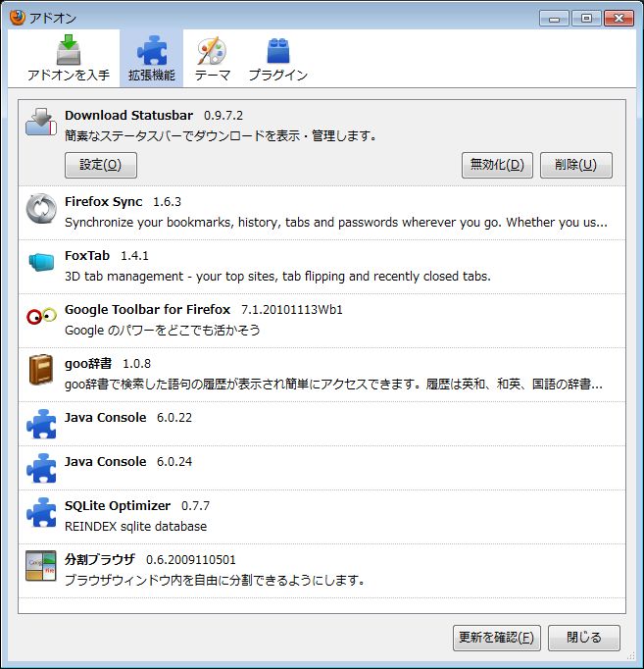Click the 'Google のパワーをどこでも活かそう' description

click(x=163, y=331)
